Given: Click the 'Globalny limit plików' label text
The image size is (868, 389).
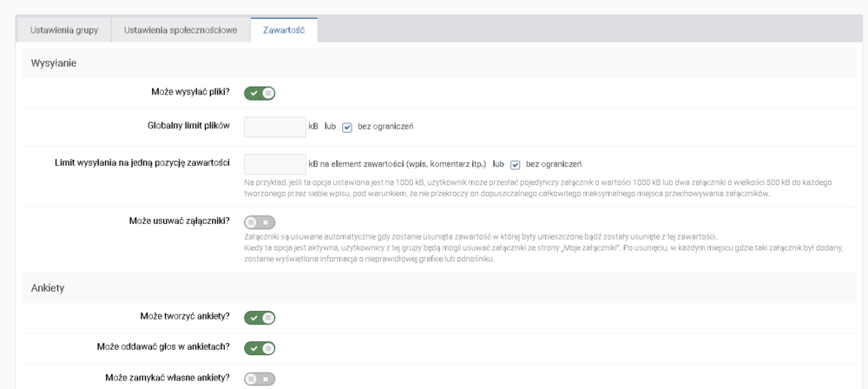Looking at the screenshot, I should (188, 126).
